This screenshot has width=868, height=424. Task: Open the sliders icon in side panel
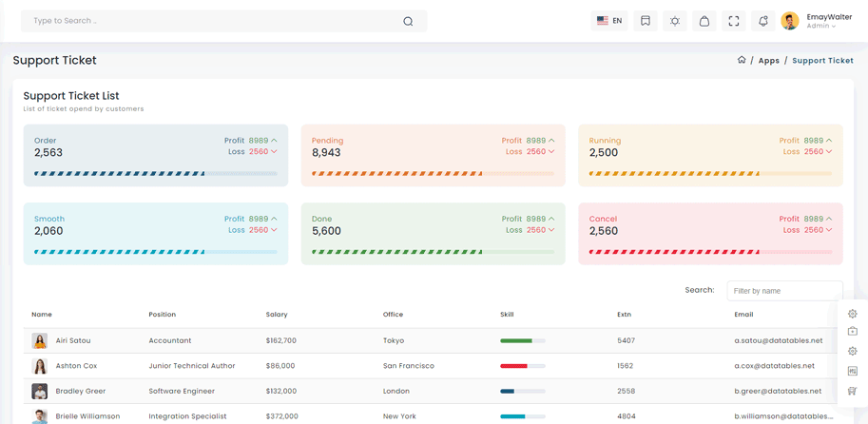853,371
